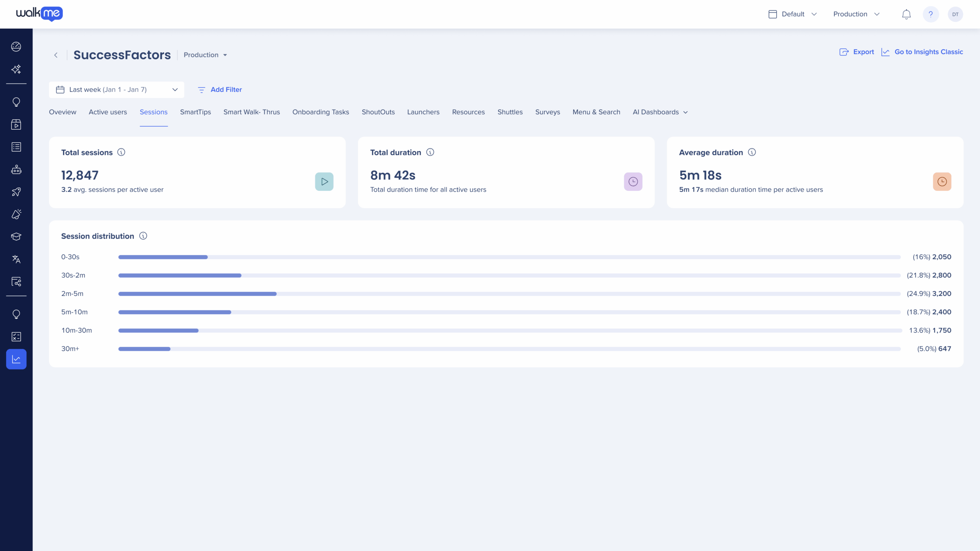The width and height of the screenshot is (980, 551).
Task: Select the graduation cap icon in sidebar
Action: [16, 237]
